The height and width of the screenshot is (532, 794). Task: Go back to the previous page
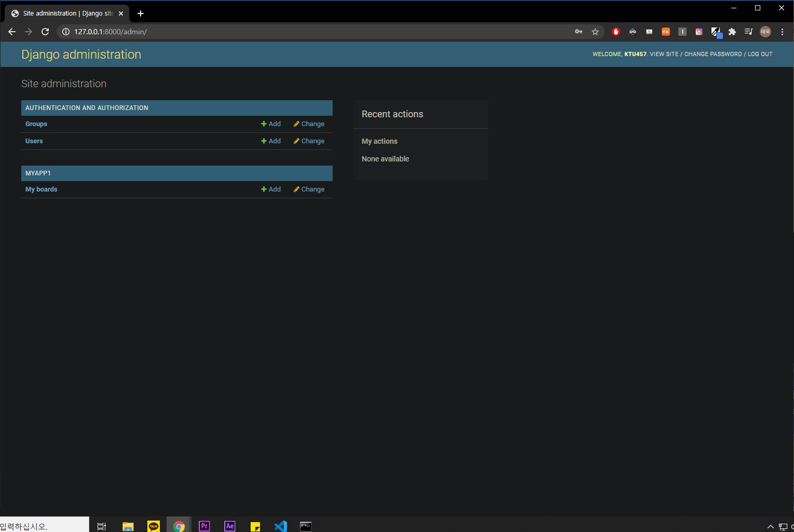(x=12, y=32)
